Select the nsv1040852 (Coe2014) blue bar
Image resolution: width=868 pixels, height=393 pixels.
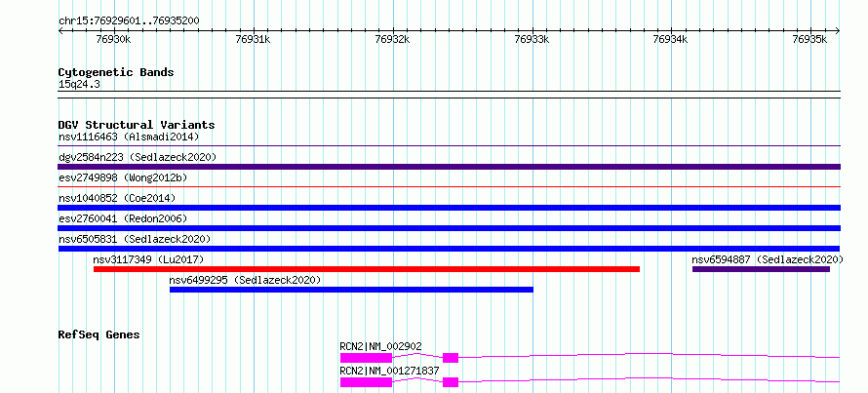449,208
